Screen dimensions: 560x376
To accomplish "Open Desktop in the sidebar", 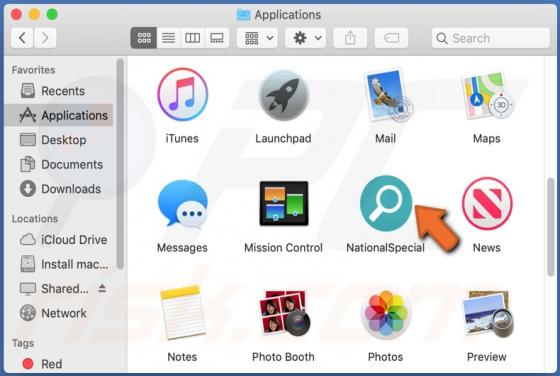I will (x=59, y=140).
